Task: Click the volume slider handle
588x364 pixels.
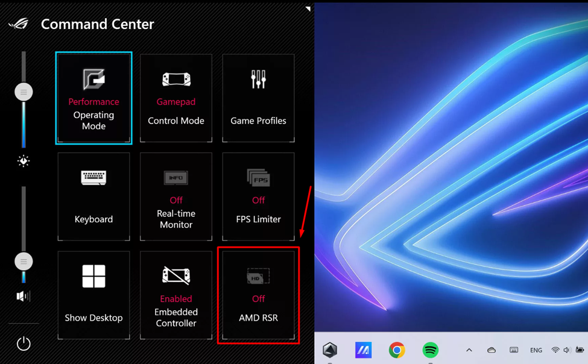Action: click(x=24, y=262)
